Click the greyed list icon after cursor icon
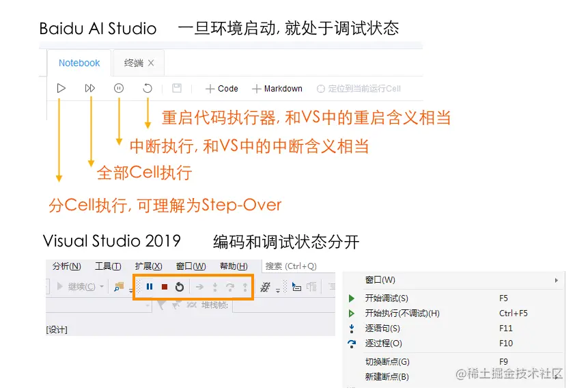 coord(311,287)
